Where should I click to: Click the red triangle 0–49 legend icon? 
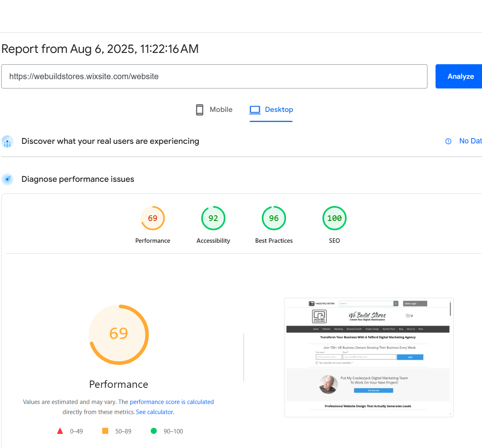point(60,431)
